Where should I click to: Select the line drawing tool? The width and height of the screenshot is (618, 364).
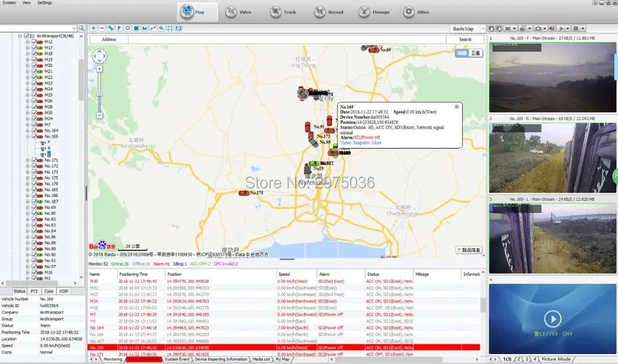click(x=153, y=28)
